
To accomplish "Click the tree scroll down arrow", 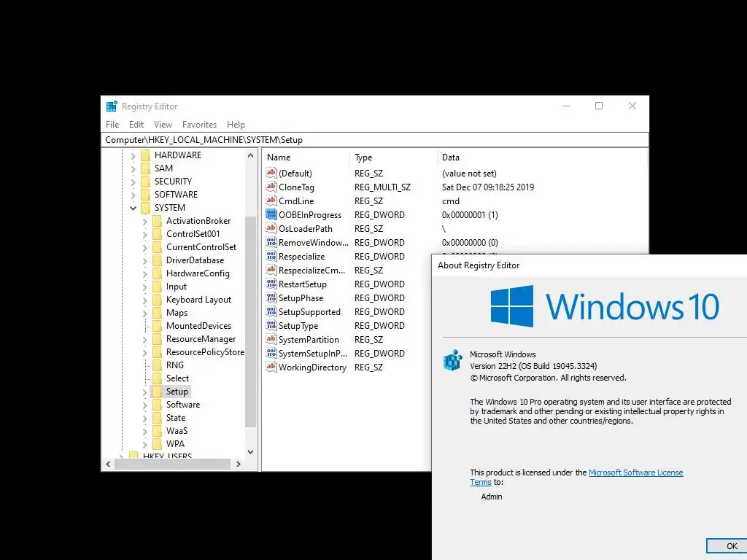I will tap(251, 451).
